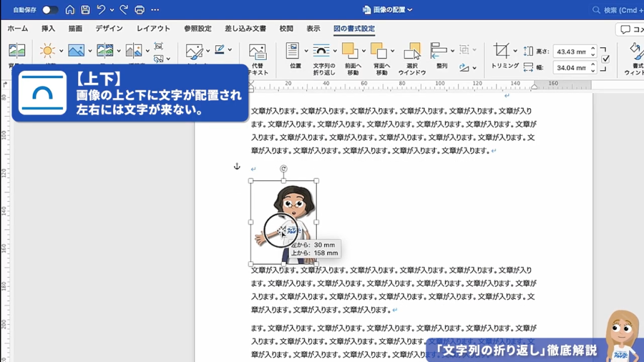
Task: Select the Remove Background tool
Action: [17, 50]
